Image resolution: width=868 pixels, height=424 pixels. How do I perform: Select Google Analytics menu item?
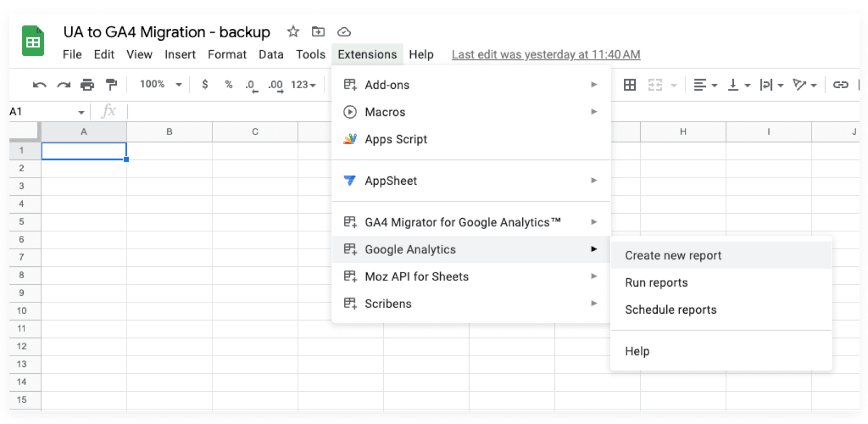[471, 249]
